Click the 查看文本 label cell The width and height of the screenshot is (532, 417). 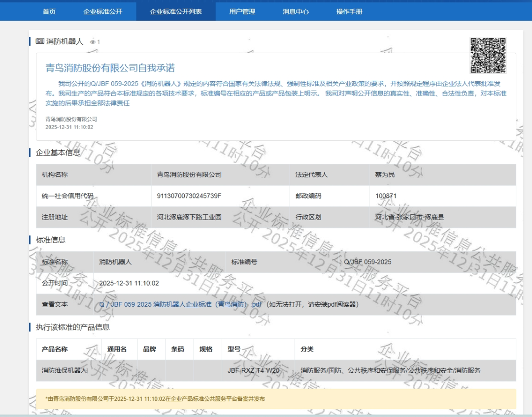coord(65,304)
